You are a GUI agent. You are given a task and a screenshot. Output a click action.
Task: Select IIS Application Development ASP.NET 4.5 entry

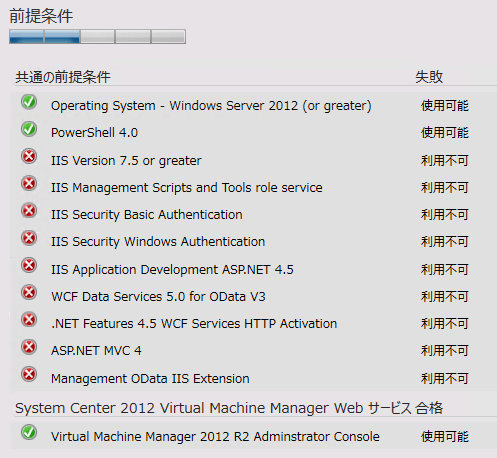click(x=172, y=269)
